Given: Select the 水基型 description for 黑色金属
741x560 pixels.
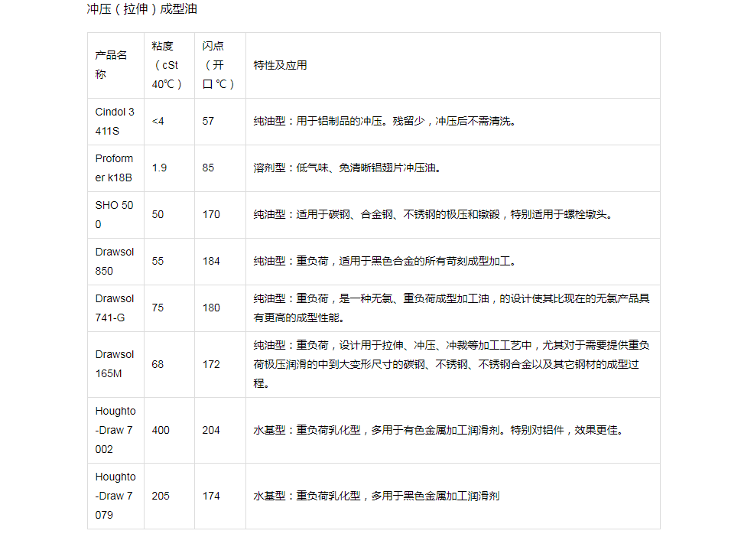Looking at the screenshot, I should coord(376,496).
